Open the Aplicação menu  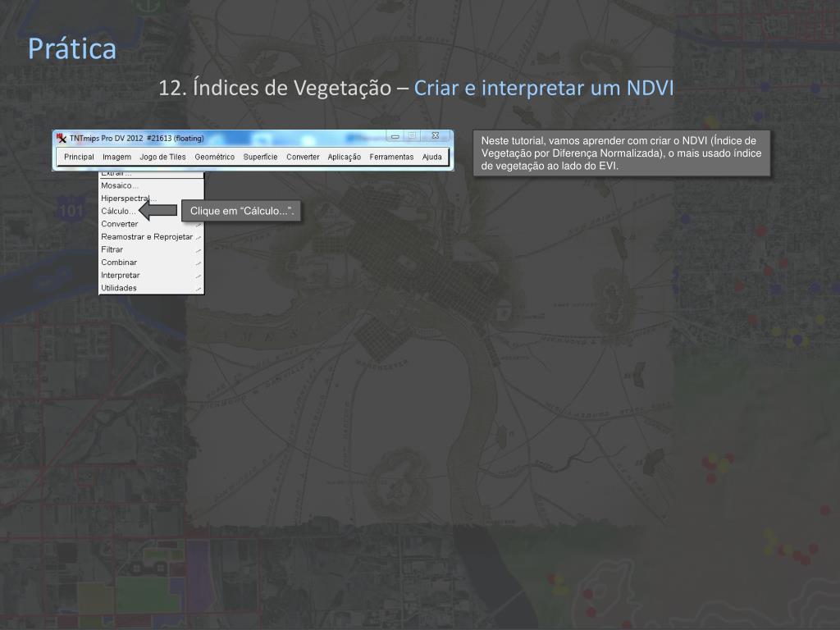344,157
